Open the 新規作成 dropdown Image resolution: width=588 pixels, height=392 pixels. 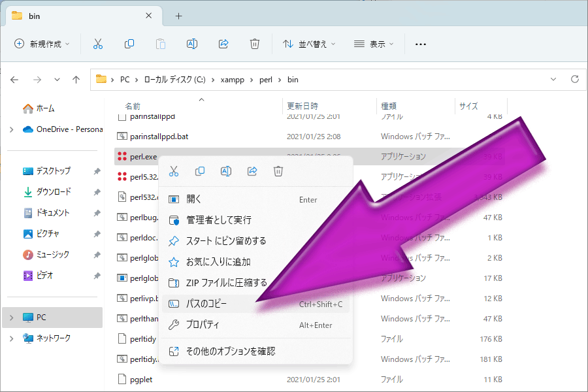[42, 44]
